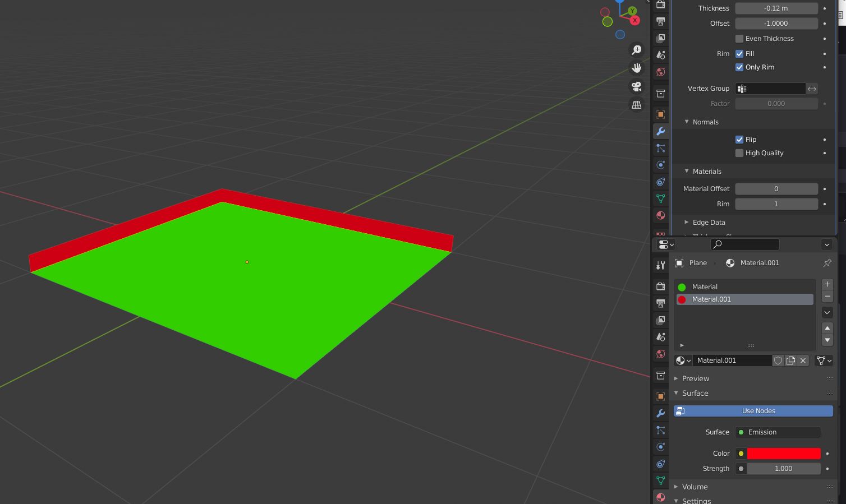846x504 pixels.
Task: Uncheck the Only Rim checkbox
Action: click(739, 67)
